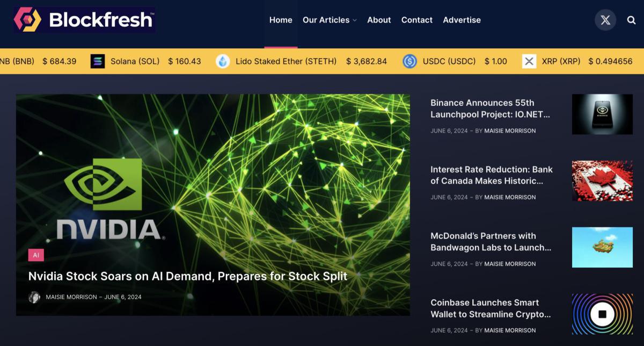The image size is (644, 346).
Task: Click the Binance phone thumbnail image
Action: click(x=602, y=114)
